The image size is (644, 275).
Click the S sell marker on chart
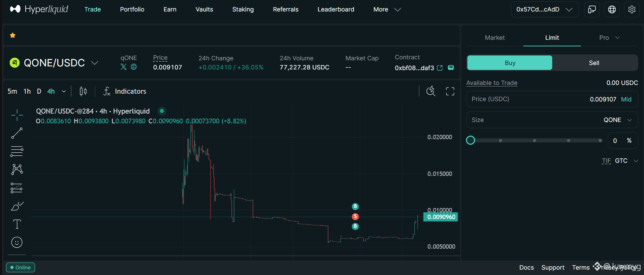[355, 216]
